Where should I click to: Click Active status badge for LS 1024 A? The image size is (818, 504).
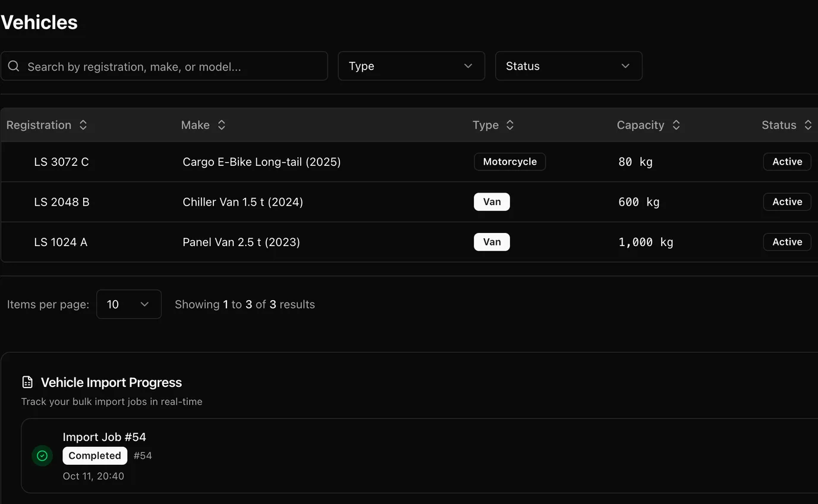(787, 242)
